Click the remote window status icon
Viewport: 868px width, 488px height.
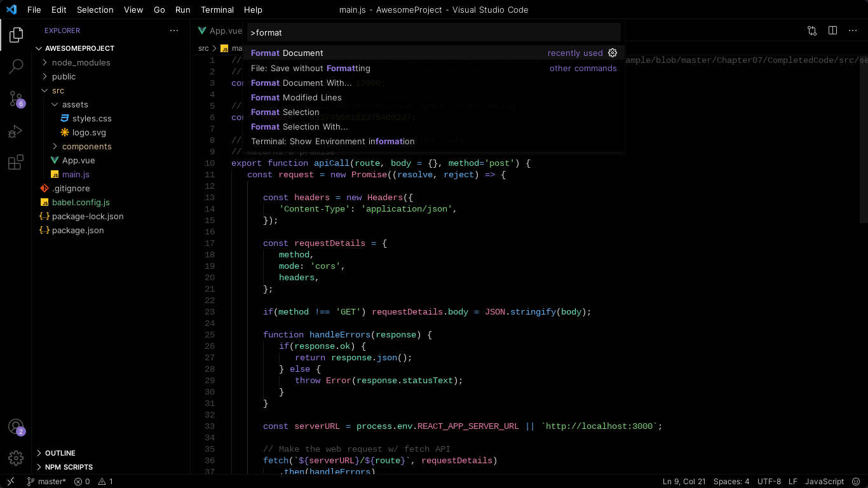point(11,482)
